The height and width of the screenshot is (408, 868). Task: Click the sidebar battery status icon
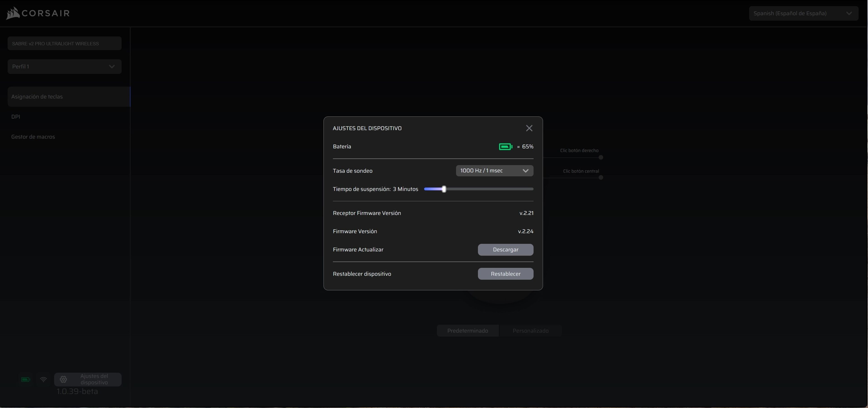26,379
